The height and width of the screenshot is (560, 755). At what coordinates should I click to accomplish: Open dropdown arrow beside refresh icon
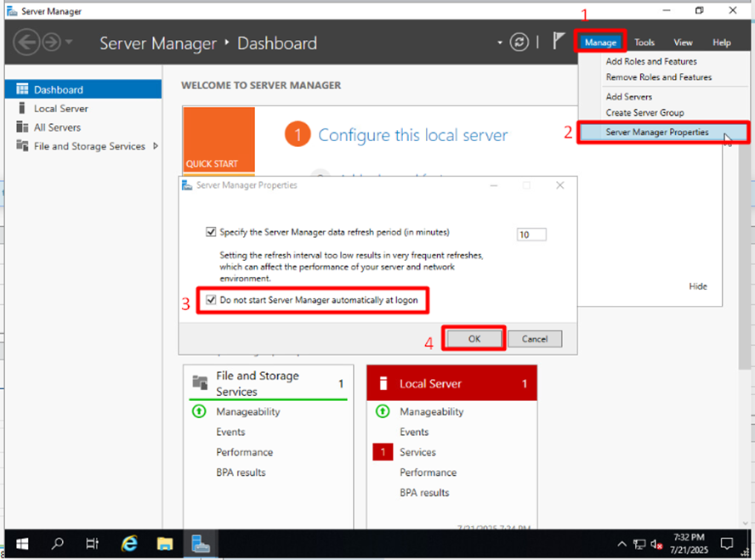(500, 42)
